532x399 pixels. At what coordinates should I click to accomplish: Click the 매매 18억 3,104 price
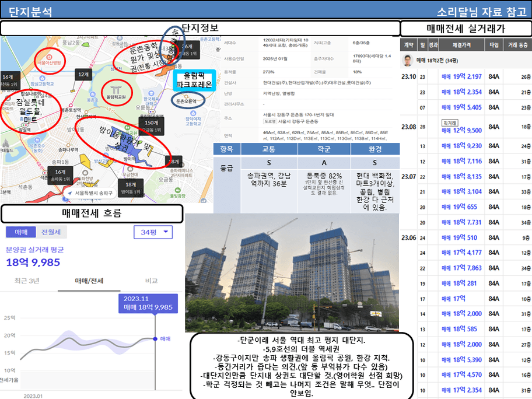tap(461, 192)
